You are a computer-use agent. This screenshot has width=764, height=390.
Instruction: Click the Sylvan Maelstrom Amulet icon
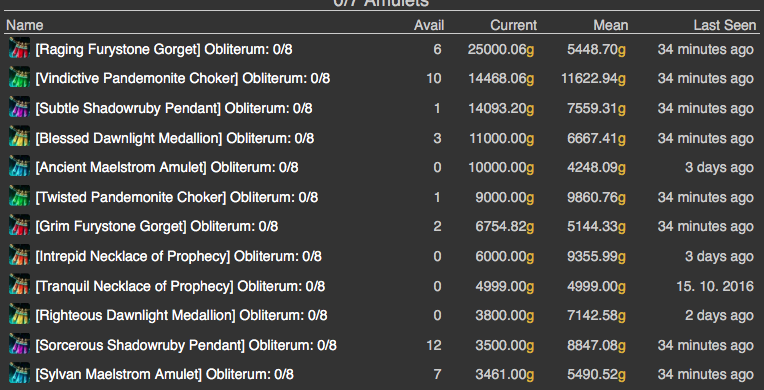coord(19,374)
